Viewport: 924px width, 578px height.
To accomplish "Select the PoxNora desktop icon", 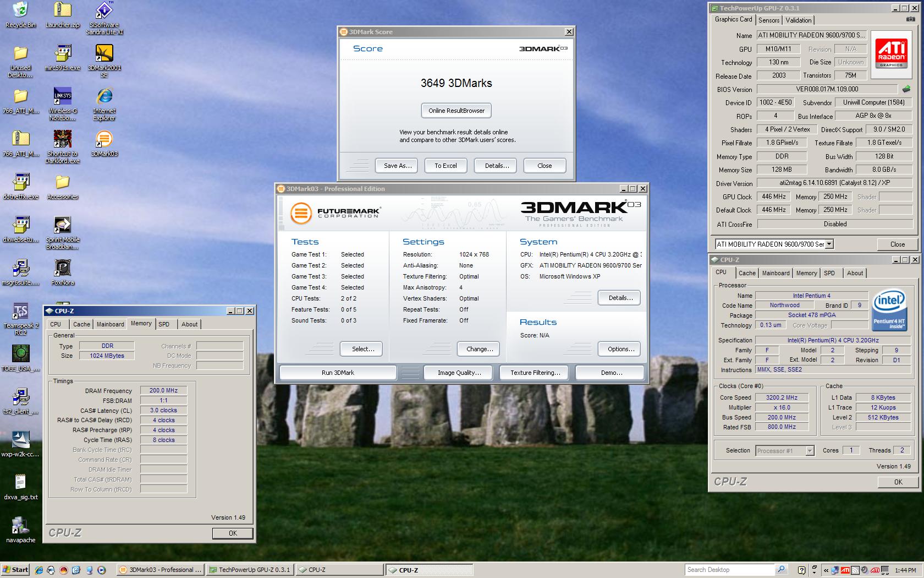I will click(62, 272).
